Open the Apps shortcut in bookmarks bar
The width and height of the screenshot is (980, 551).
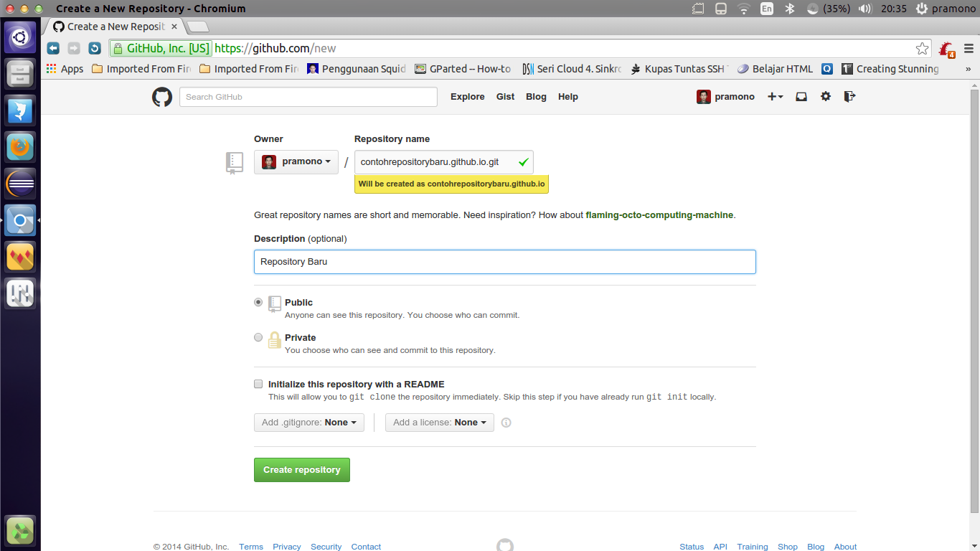65,69
